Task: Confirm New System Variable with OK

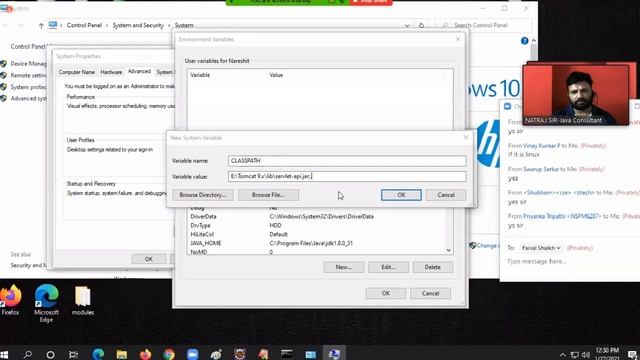Action: 401,195
